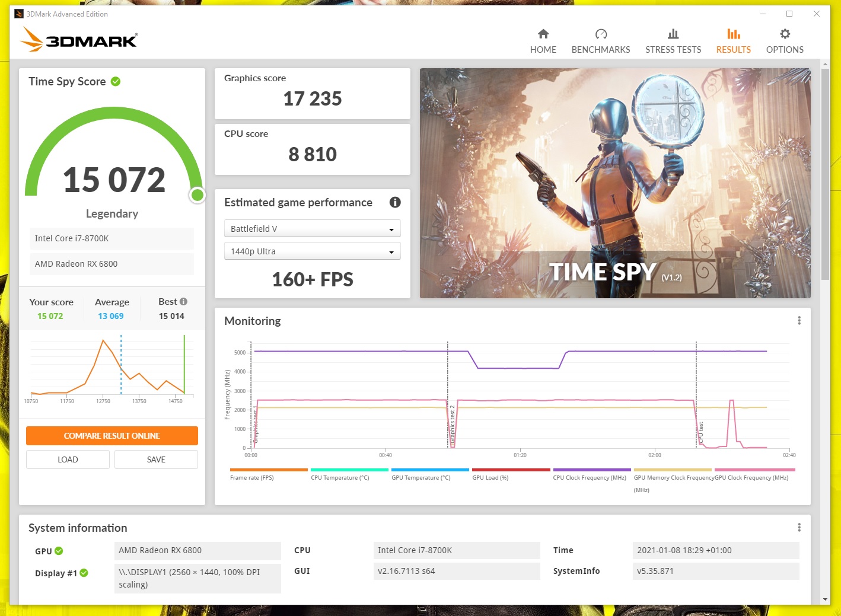841x616 pixels.
Task: Open the Monitoring panel three-dot menu
Action: (799, 321)
